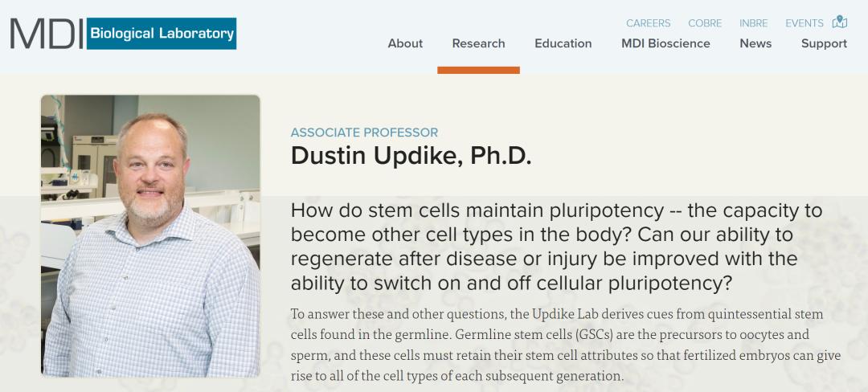Image resolution: width=868 pixels, height=392 pixels.
Task: Open the News menu
Action: tap(755, 43)
